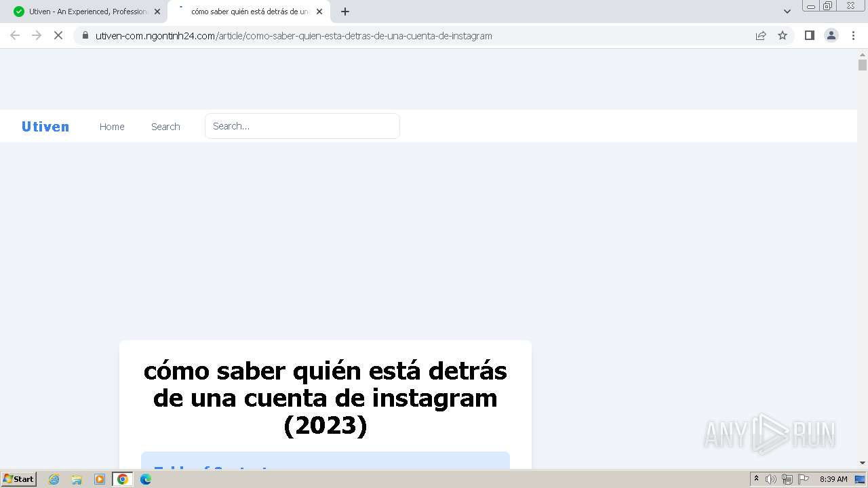Minimize the Chrome window
Image resolution: width=868 pixels, height=488 pixels.
coord(811,5)
